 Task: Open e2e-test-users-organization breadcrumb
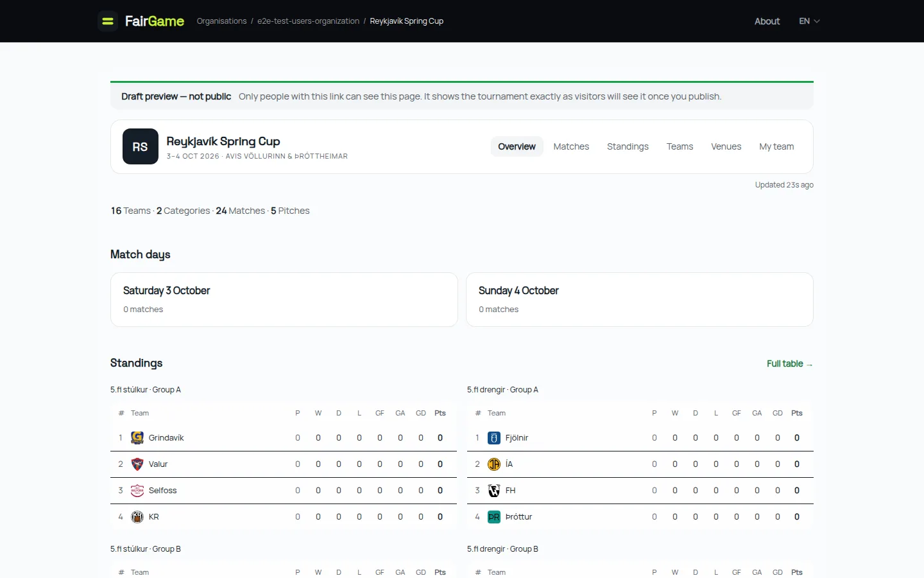click(308, 21)
